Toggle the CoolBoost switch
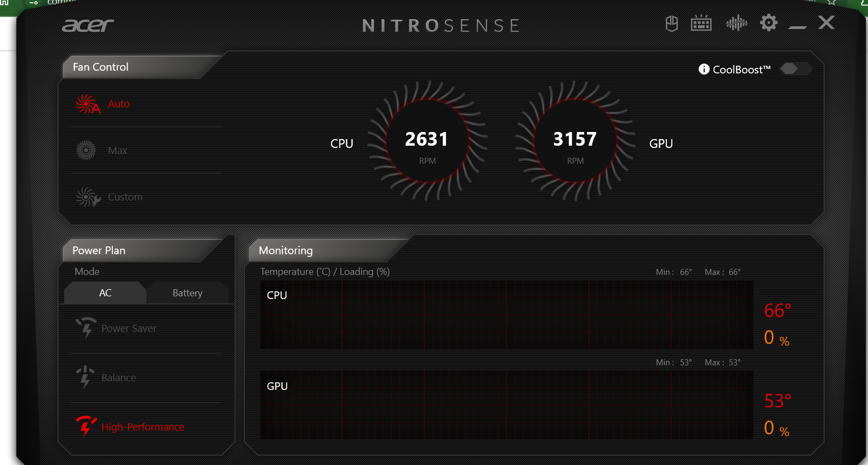The image size is (868, 465). pyautogui.click(x=795, y=68)
